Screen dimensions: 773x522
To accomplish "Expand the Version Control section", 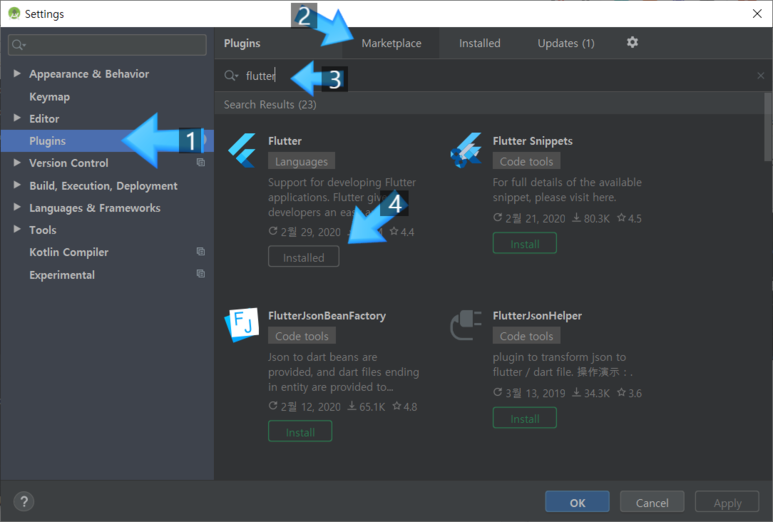I will (17, 162).
